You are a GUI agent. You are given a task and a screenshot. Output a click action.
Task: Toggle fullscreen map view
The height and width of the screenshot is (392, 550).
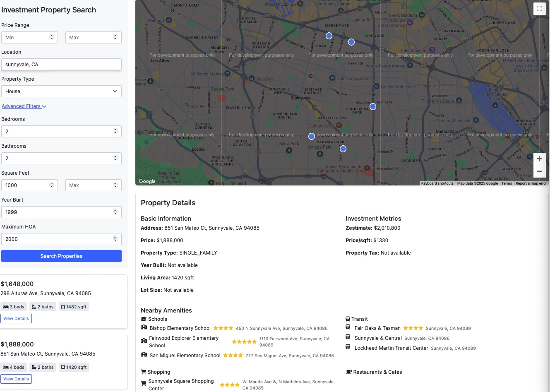539,8
